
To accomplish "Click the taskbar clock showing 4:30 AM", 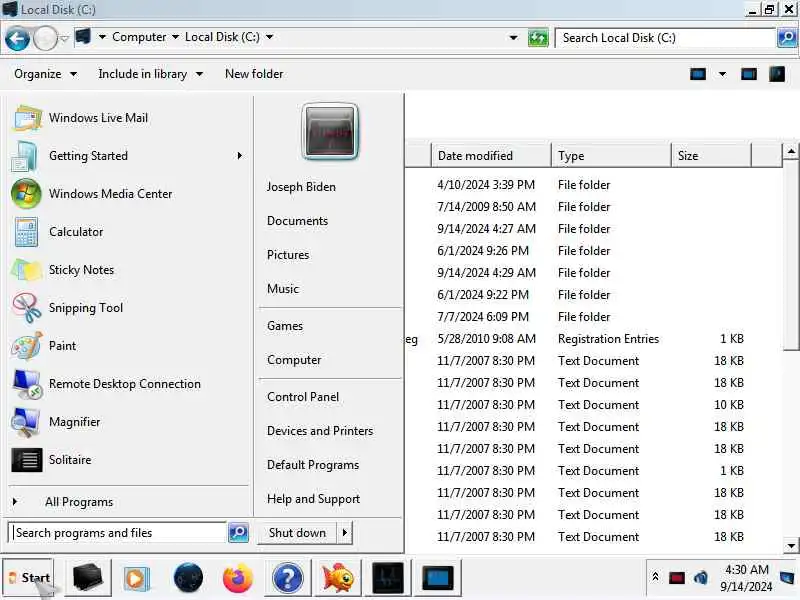I will coord(746,578).
